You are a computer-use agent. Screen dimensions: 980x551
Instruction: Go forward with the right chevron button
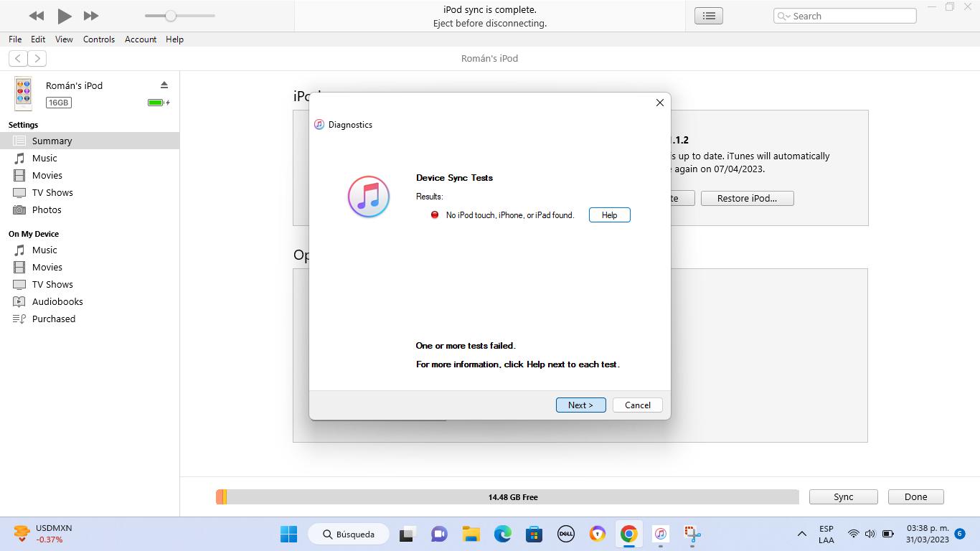coord(37,59)
